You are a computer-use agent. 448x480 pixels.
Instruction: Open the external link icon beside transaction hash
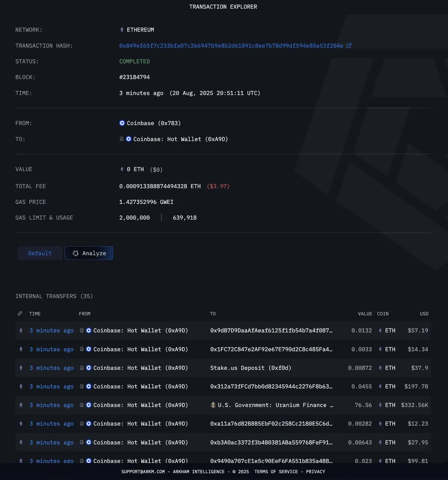[x=349, y=46]
